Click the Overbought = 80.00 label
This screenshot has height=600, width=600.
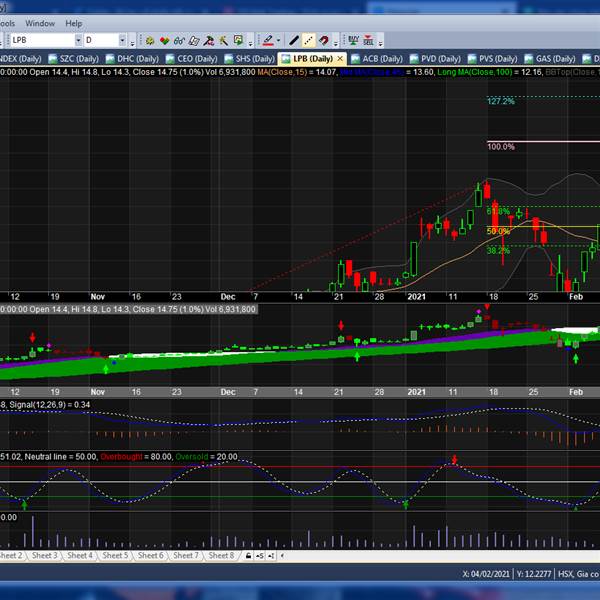coord(135,457)
